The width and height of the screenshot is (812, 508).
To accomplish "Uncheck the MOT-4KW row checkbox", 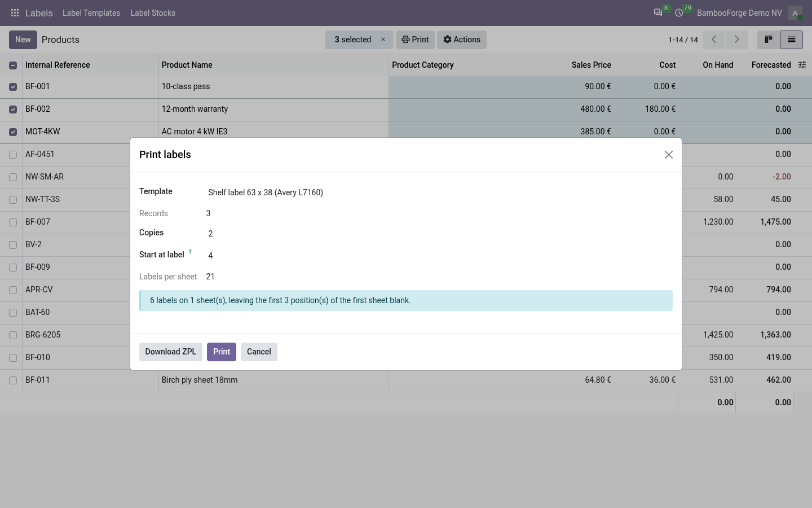I will (x=13, y=132).
